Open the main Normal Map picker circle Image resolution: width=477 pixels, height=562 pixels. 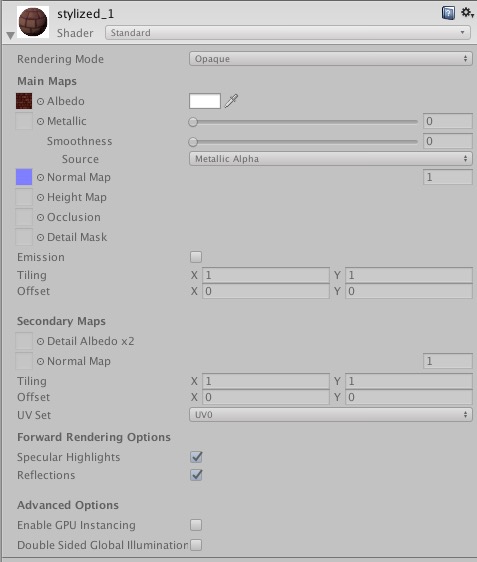(x=40, y=177)
